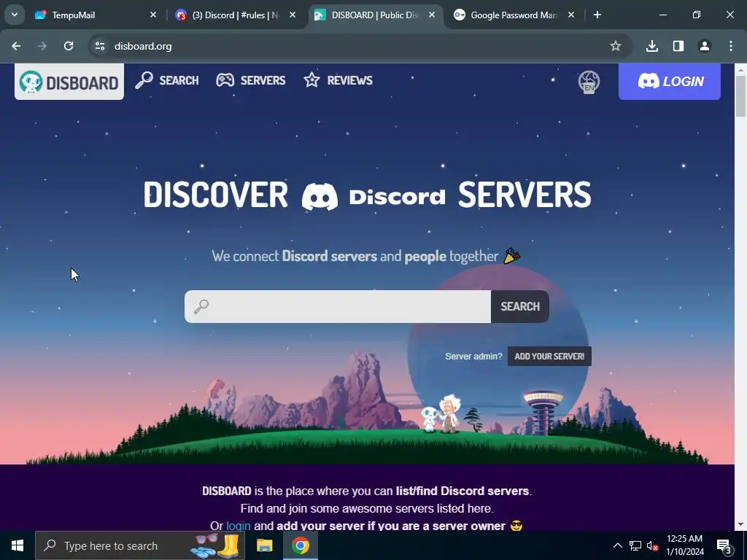The width and height of the screenshot is (747, 560).
Task: View site information icon in address bar
Action: 100,46
